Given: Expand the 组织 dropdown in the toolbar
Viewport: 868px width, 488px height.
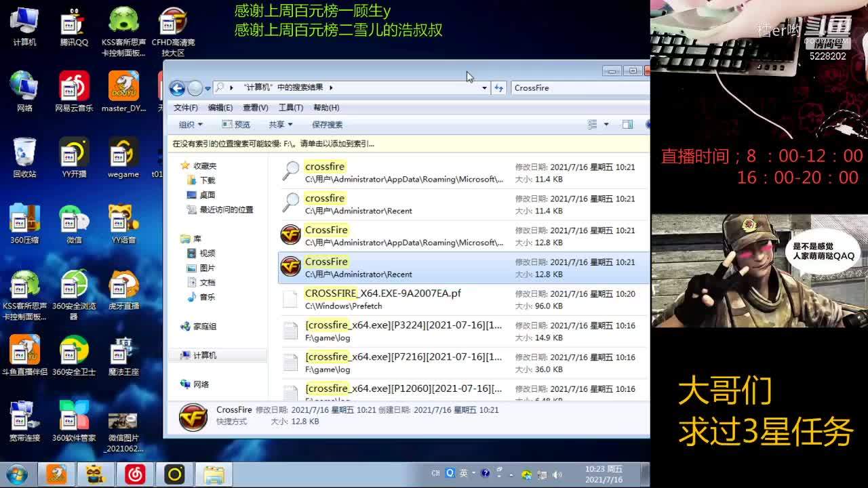Looking at the screenshot, I should tap(191, 125).
